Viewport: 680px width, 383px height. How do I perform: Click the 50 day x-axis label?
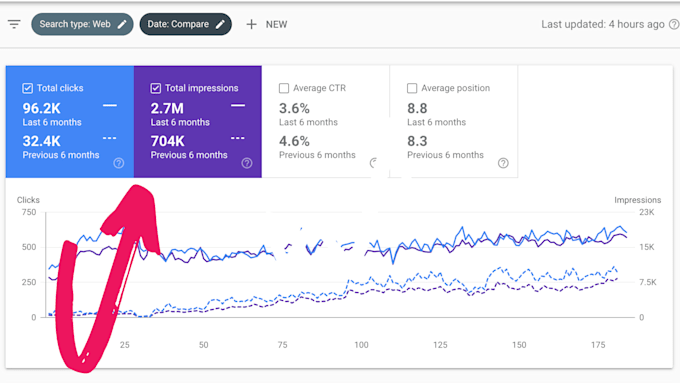pos(203,345)
